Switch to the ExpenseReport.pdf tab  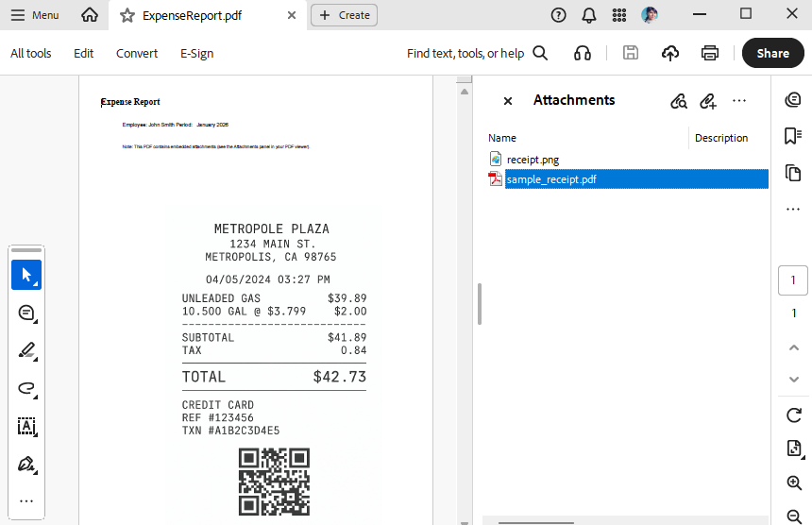coord(192,15)
